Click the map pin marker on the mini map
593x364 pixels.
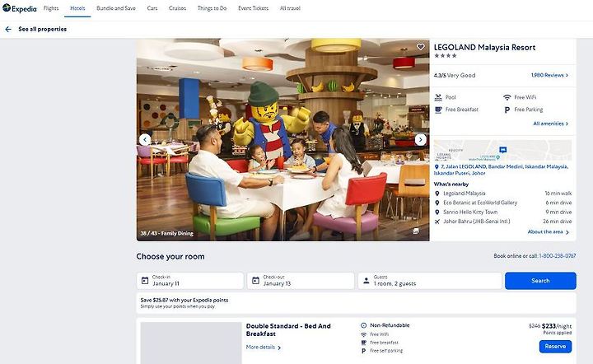502,150
